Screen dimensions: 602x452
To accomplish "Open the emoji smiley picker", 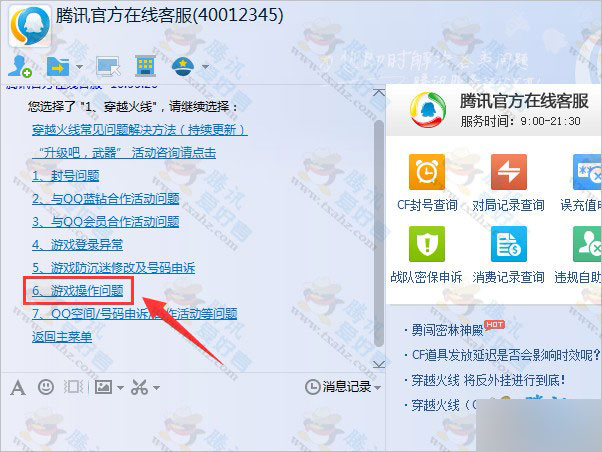I will tap(46, 387).
